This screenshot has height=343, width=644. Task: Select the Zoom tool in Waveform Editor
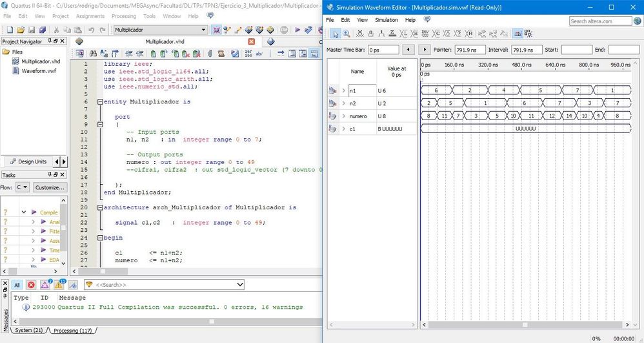(x=347, y=34)
